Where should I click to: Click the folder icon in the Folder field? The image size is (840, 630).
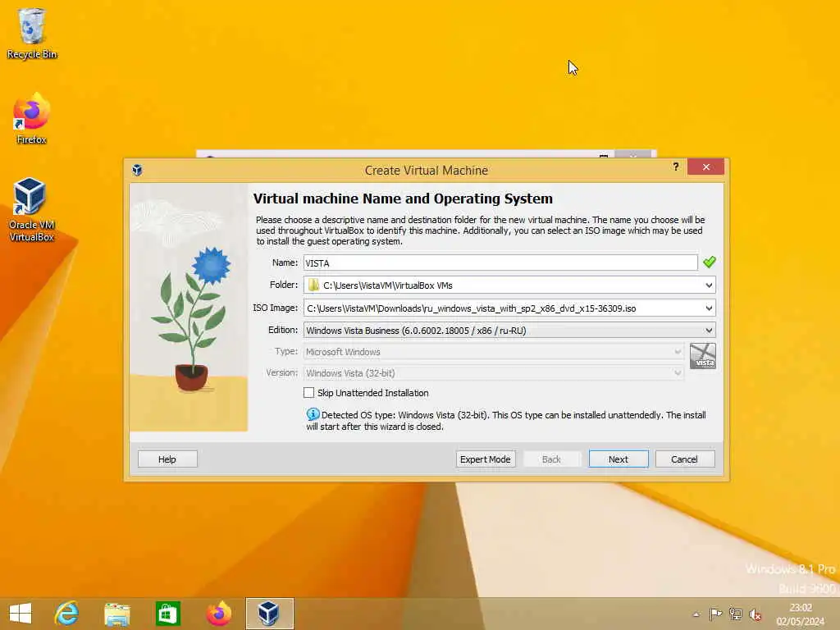(313, 285)
